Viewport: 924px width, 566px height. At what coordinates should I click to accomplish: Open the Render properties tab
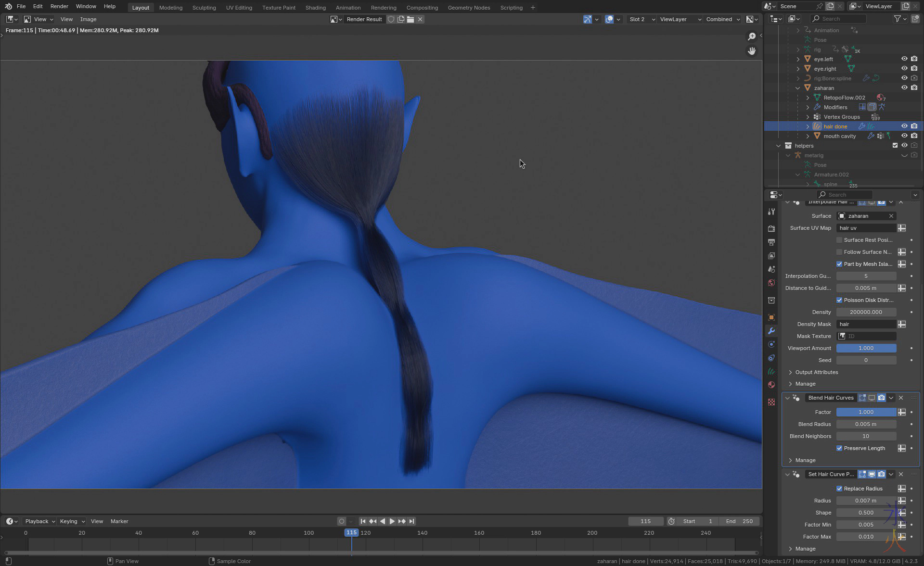click(771, 229)
